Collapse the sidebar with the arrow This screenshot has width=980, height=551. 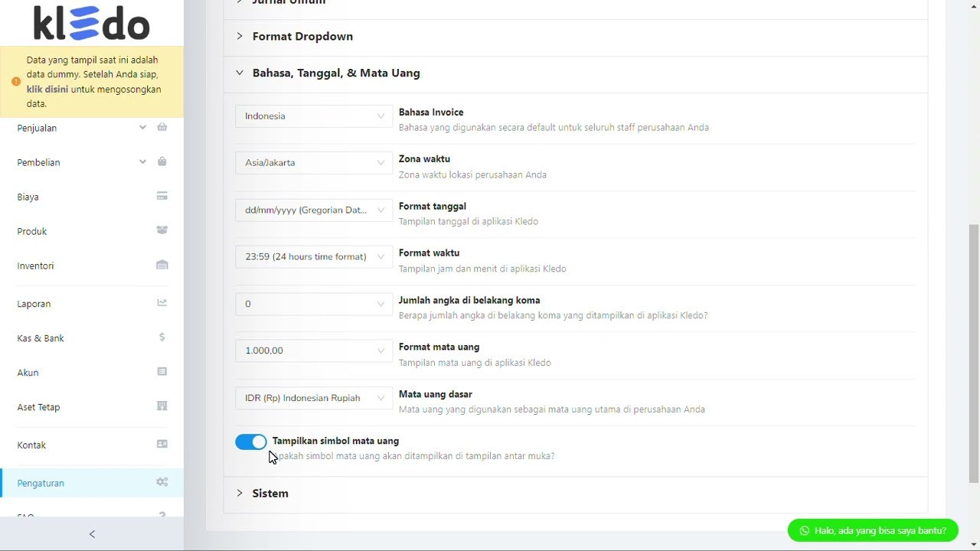(92, 534)
